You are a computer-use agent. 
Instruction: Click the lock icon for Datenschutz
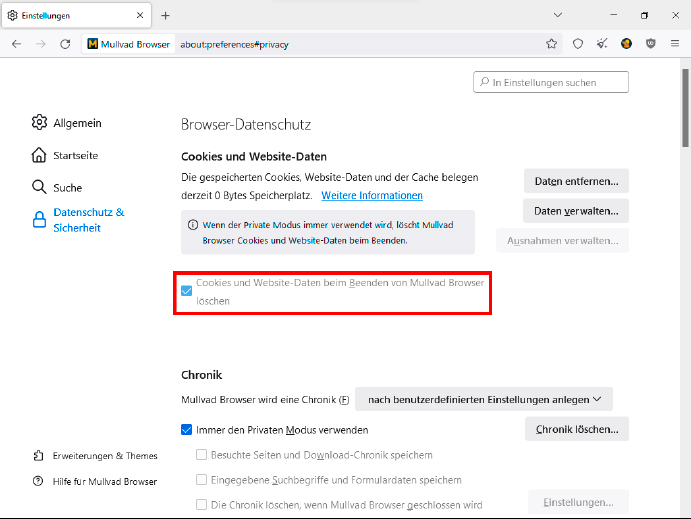click(39, 219)
